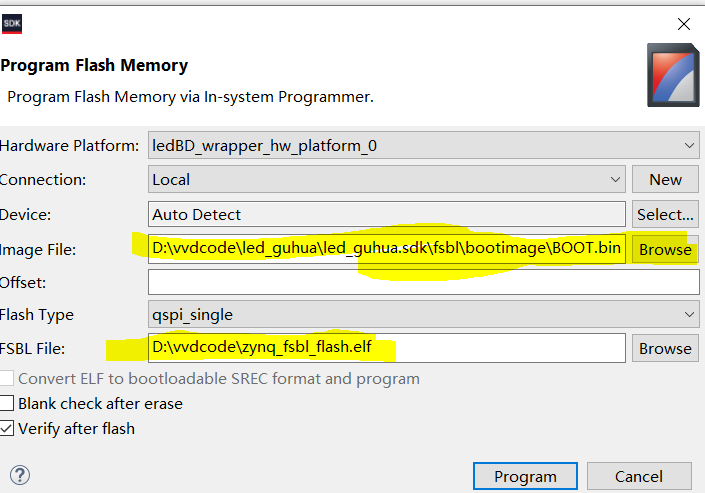The width and height of the screenshot is (705, 493).
Task: Open the Flash Type dropdown qspi_single
Action: click(x=424, y=314)
